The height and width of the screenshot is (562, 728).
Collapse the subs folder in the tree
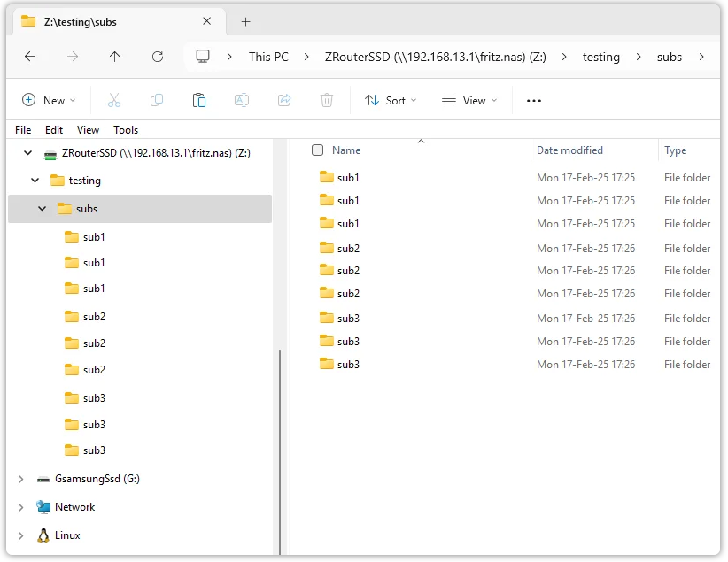point(40,208)
